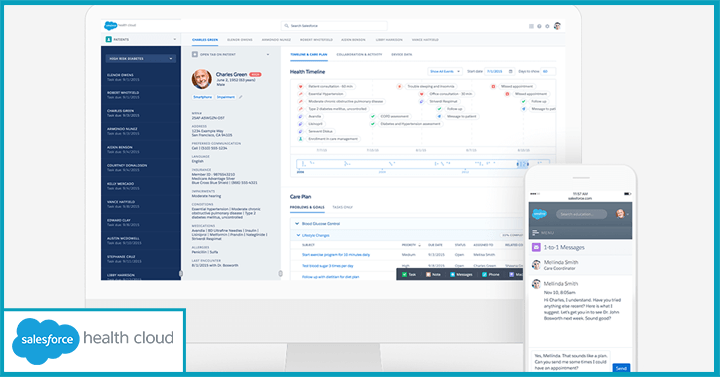Click the Search Salesforce field
Image resolution: width=720 pixels, height=377 pixels.
pyautogui.click(x=334, y=26)
